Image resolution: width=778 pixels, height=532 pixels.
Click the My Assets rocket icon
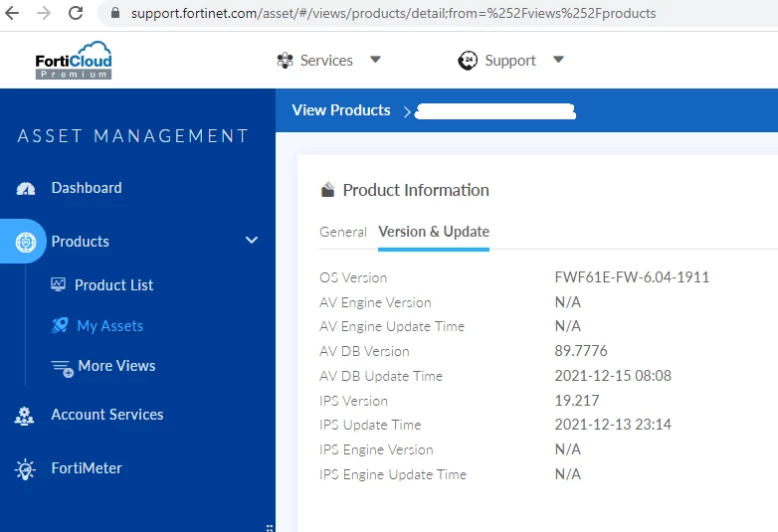tap(60, 325)
